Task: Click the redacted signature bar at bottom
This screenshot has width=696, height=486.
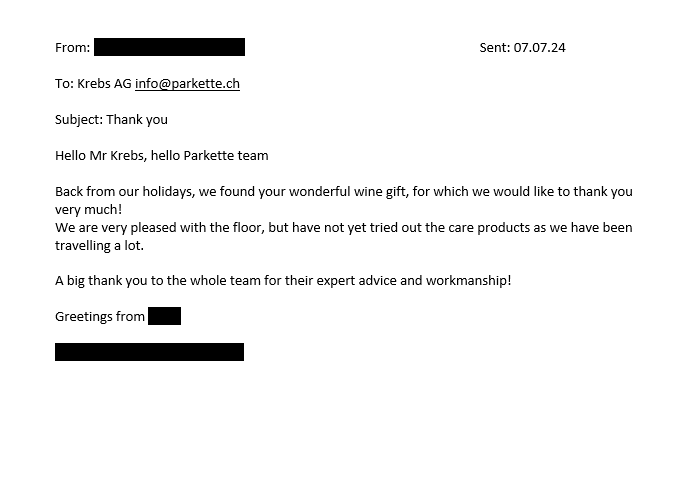Action: click(x=150, y=352)
